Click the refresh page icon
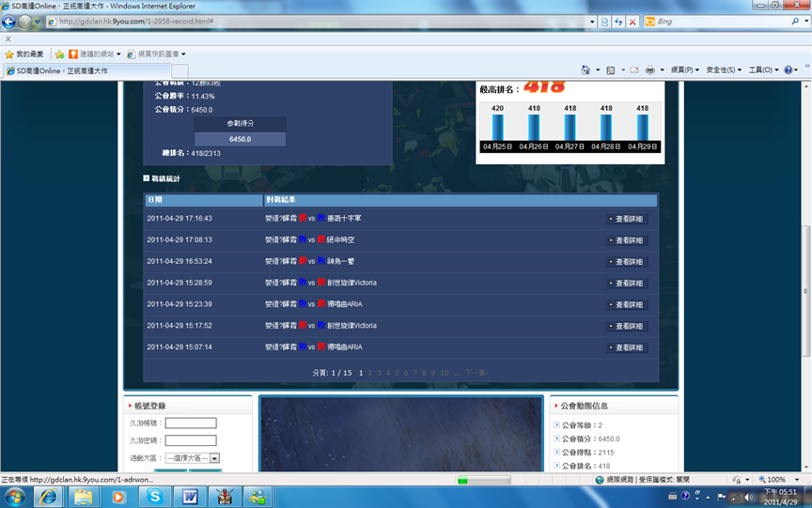This screenshot has height=508, width=812. pyautogui.click(x=618, y=22)
